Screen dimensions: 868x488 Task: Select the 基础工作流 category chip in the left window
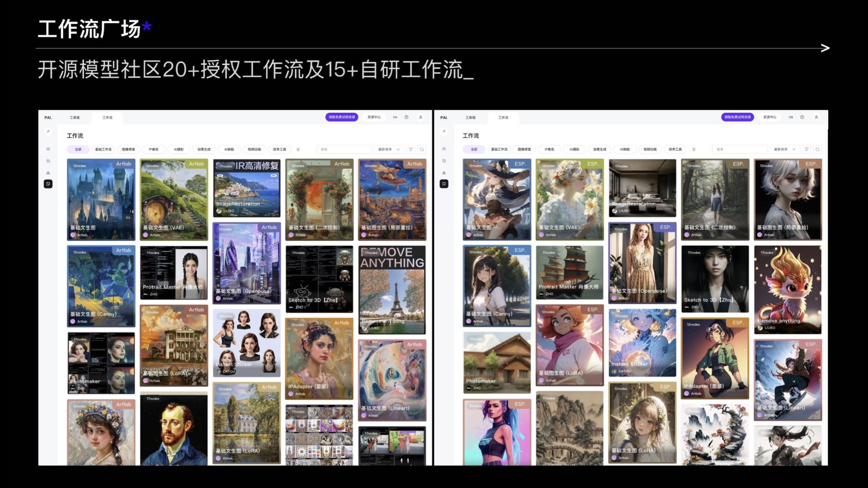click(x=103, y=149)
